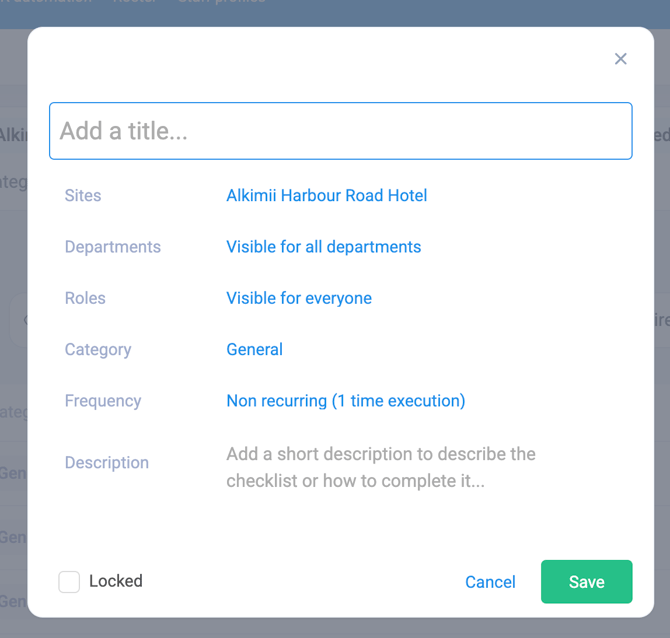Image resolution: width=670 pixels, height=638 pixels.
Task: Click the Roles field label
Action: tap(85, 298)
